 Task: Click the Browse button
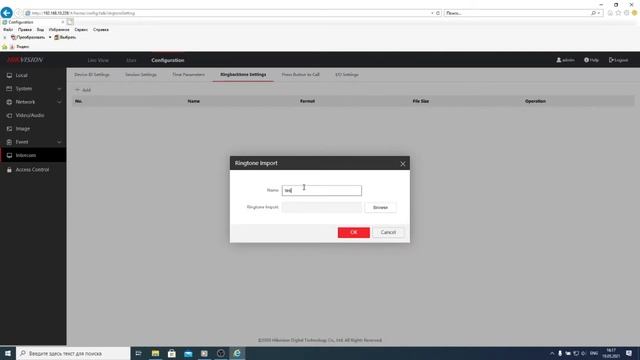pos(380,207)
